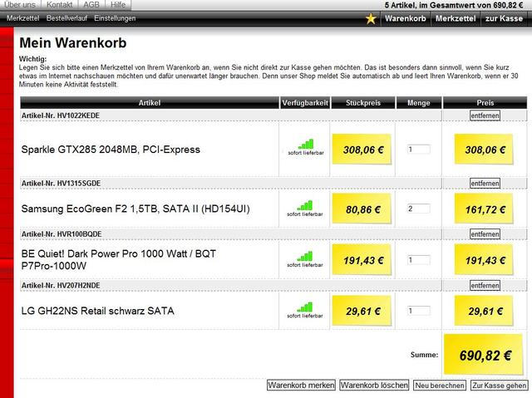The height and width of the screenshot is (398, 532).
Task: Click the Artikel column header
Action: pos(150,103)
